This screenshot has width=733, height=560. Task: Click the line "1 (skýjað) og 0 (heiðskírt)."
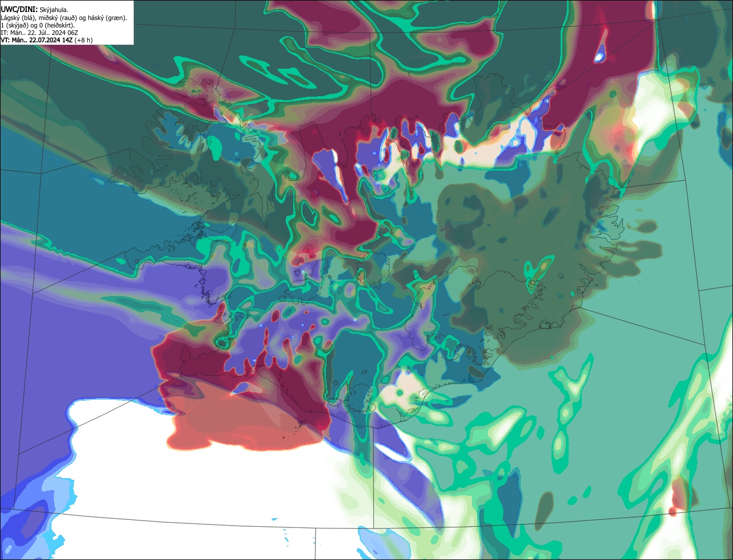point(38,25)
